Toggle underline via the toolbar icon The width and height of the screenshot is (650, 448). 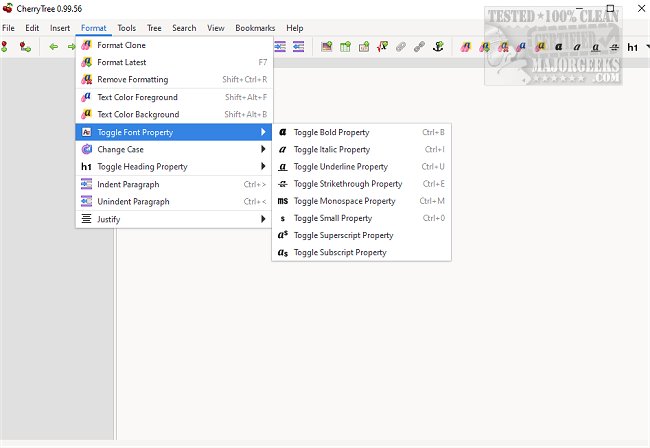pos(595,47)
